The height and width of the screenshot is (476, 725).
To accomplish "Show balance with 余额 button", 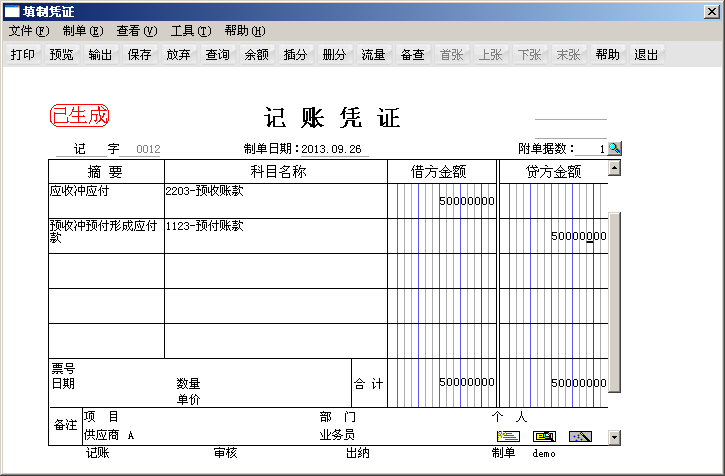I will 256,55.
